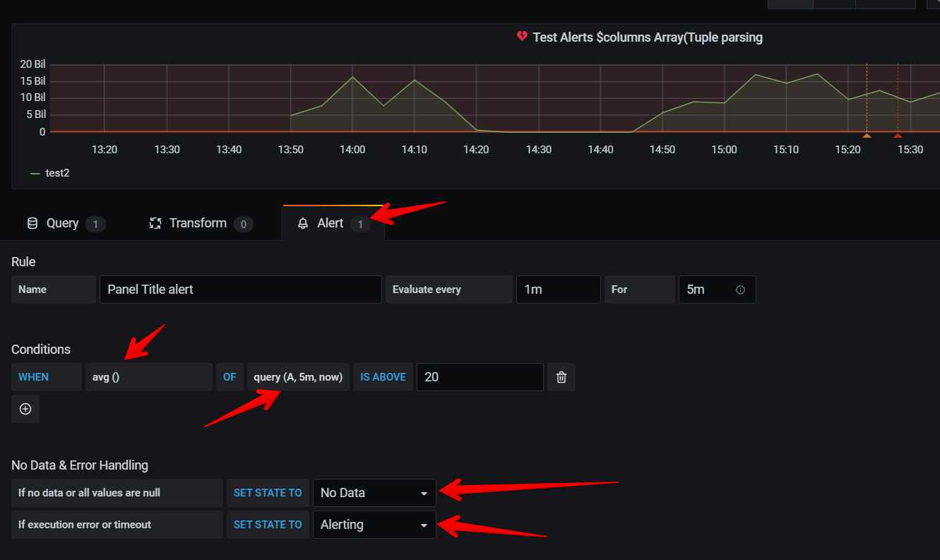Click the Transform tab's arrows icon
Screen dimensions: 940x560
[155, 223]
